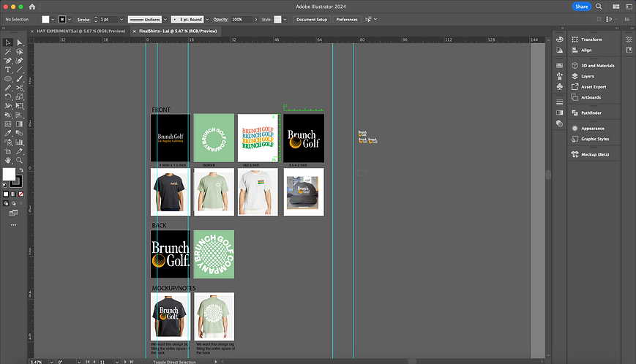Select the Blend tool
636x364 pixels.
pos(20,133)
